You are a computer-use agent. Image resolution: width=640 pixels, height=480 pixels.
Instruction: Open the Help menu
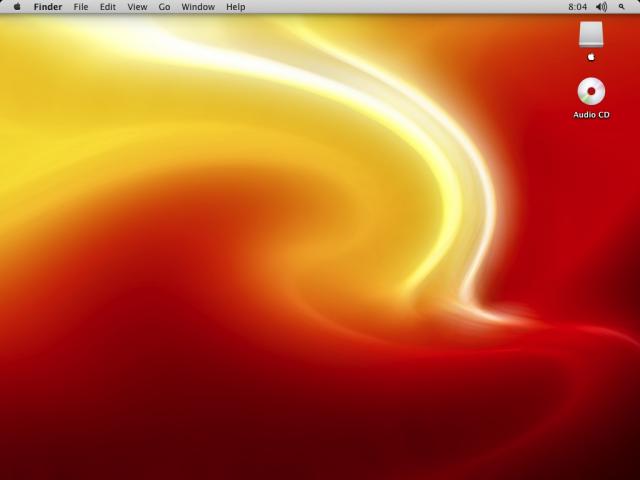tap(236, 7)
